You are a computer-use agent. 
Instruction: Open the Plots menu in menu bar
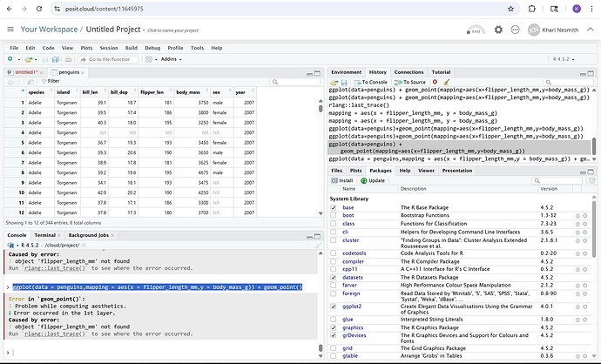(x=86, y=48)
